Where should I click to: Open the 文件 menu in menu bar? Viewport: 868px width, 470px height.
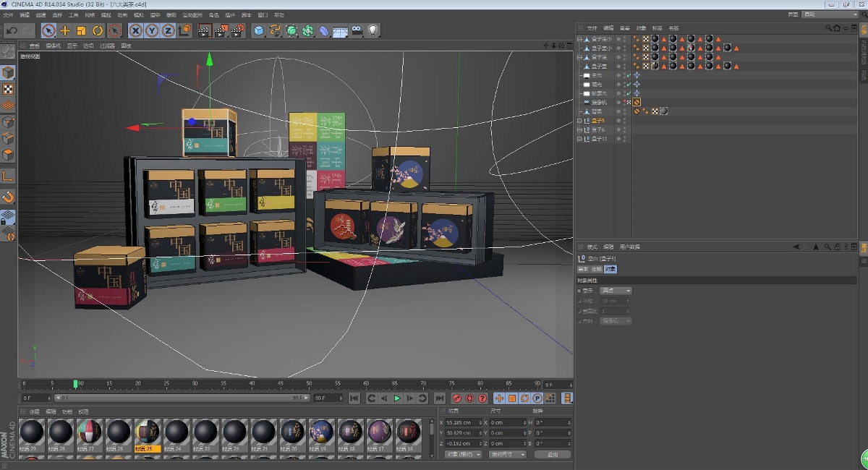click(8, 14)
